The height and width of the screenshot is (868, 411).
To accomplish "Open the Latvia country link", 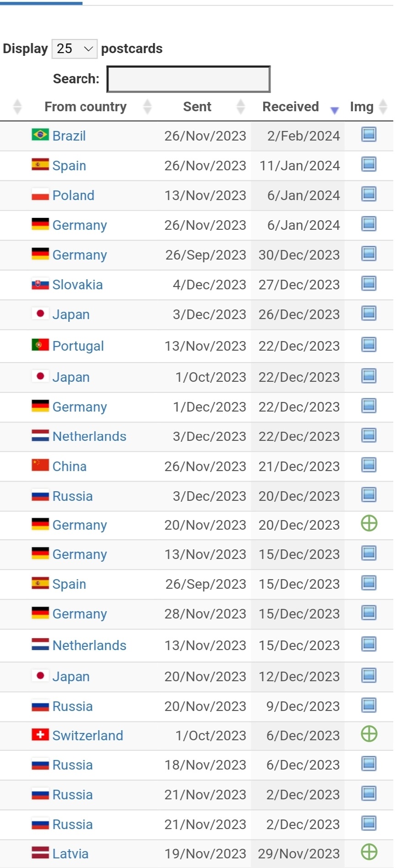I will (x=70, y=854).
